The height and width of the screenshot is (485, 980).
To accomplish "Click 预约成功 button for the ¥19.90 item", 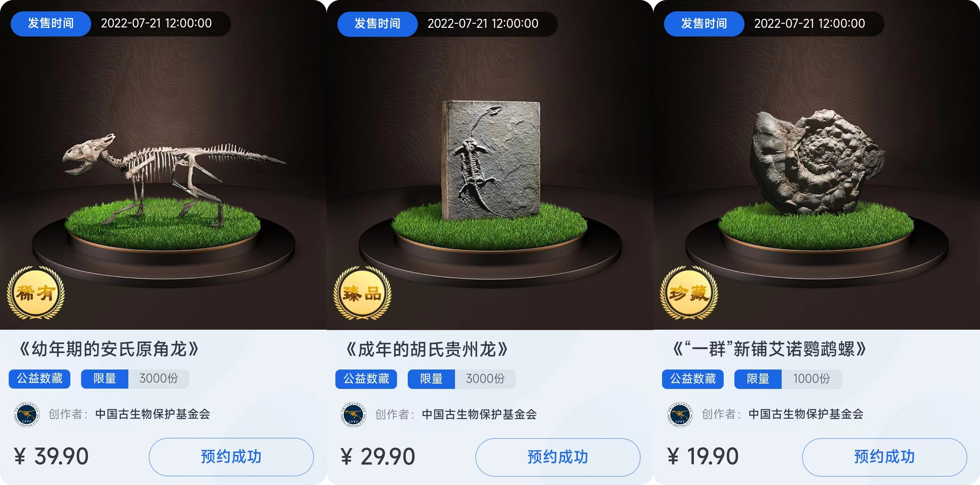I will [884, 457].
